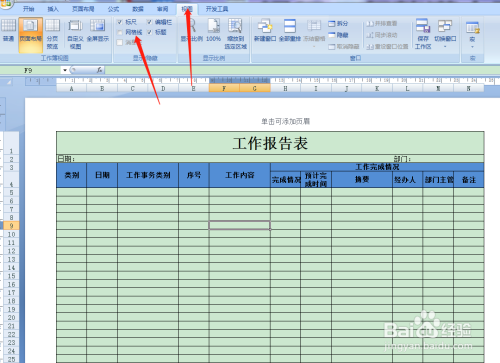Select column D header

[163, 88]
